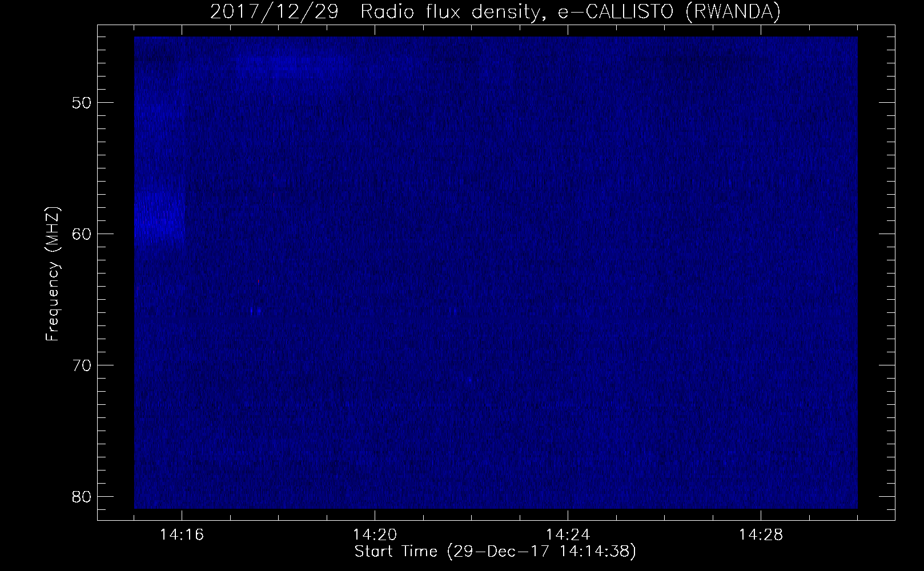The width and height of the screenshot is (924, 571).
Task: Click the 80 frequency tick label
Action: point(81,496)
